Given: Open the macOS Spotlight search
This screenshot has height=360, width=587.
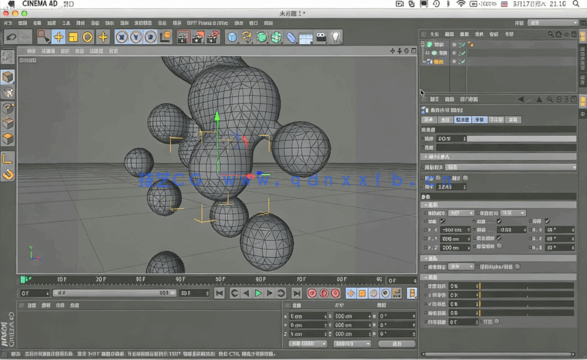Looking at the screenshot, I should [576, 4].
